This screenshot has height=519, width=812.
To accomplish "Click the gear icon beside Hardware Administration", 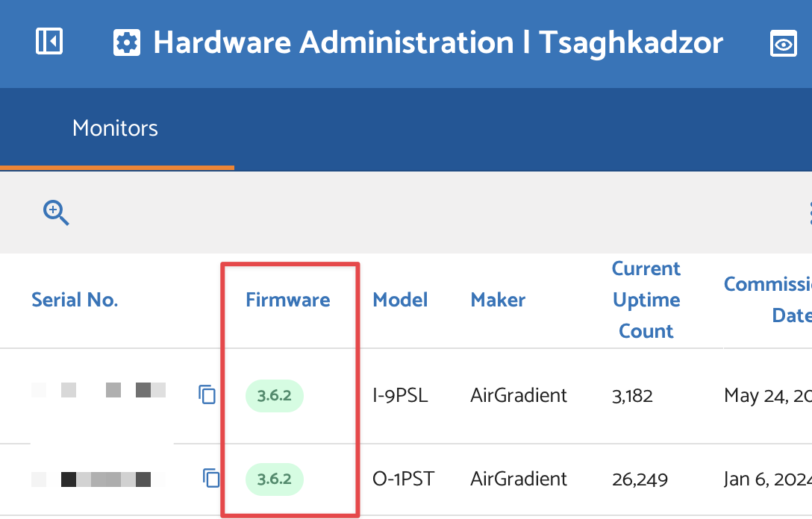I will click(127, 44).
